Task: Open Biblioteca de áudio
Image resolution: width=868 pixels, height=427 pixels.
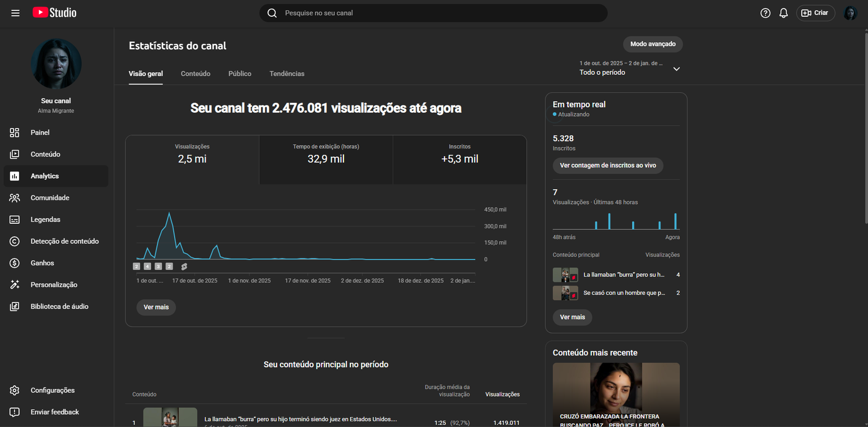Action: click(x=59, y=307)
